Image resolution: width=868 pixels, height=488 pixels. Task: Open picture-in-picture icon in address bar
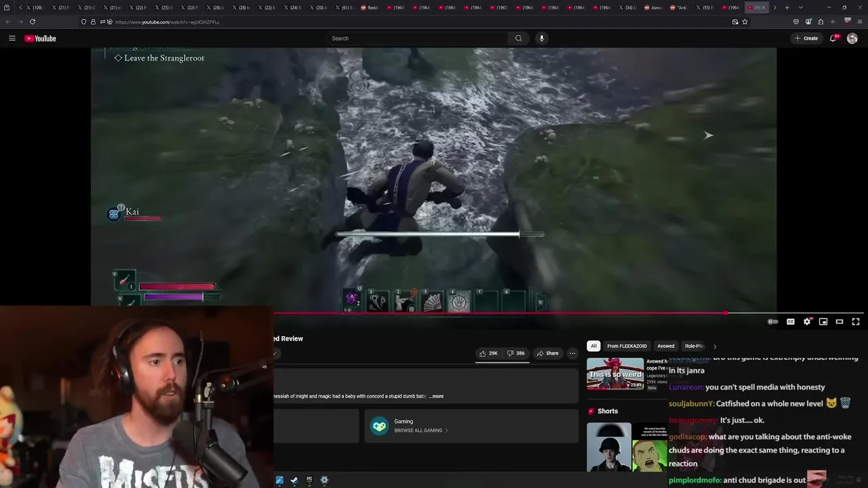click(735, 22)
